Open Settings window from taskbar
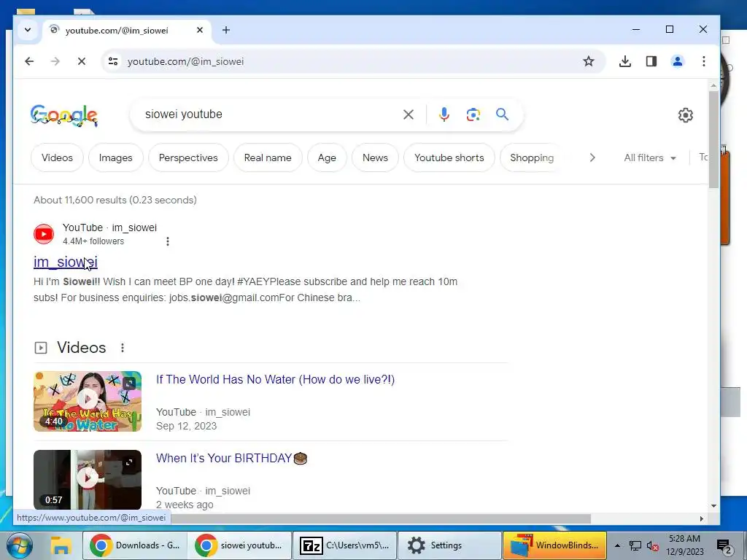Viewport: 747px width, 560px height. coord(449,545)
